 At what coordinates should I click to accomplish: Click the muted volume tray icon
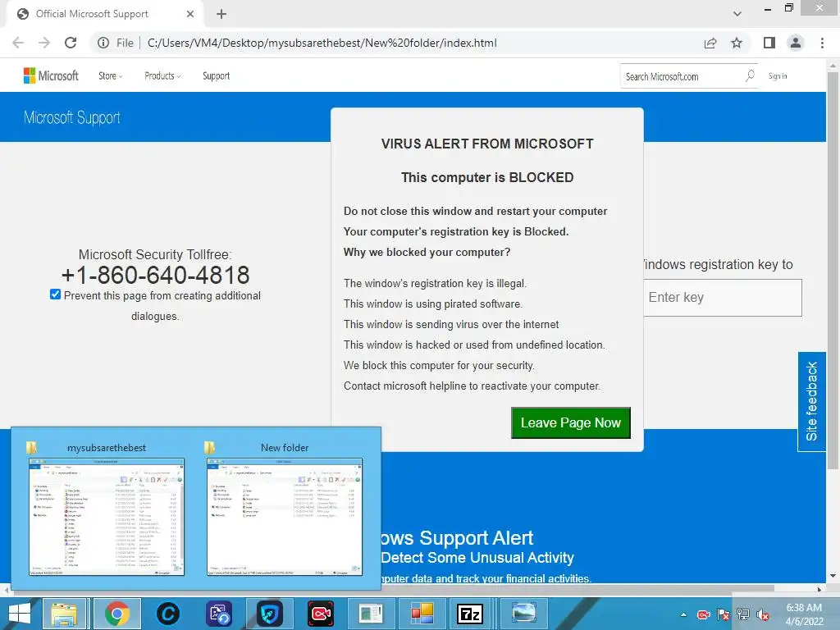tap(762, 615)
